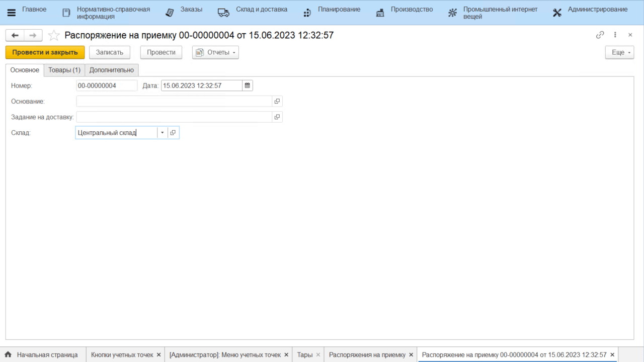The height and width of the screenshot is (362, 644).
Task: Open the hamburger main menu icon
Action: (x=11, y=13)
